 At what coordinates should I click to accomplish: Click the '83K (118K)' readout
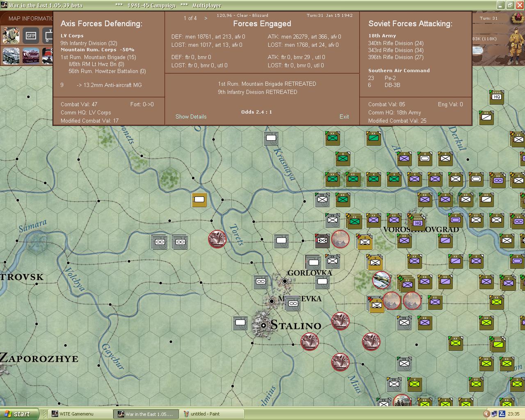484,39
